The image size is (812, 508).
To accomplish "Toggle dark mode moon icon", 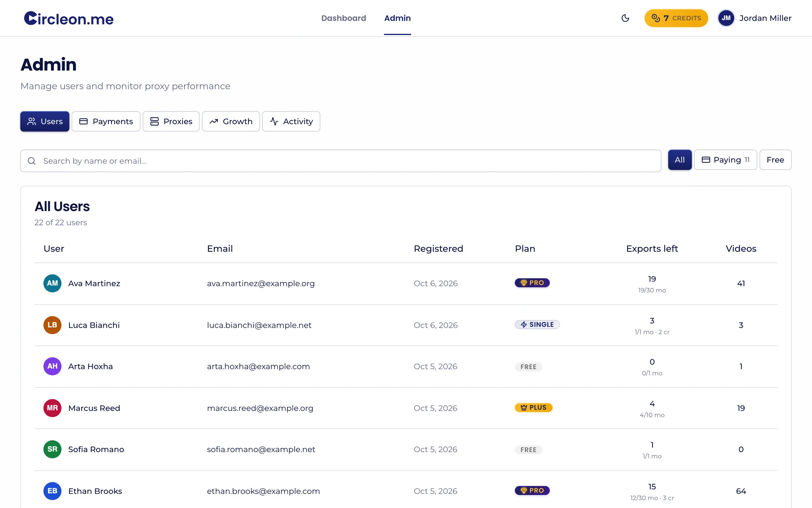I will tap(625, 18).
